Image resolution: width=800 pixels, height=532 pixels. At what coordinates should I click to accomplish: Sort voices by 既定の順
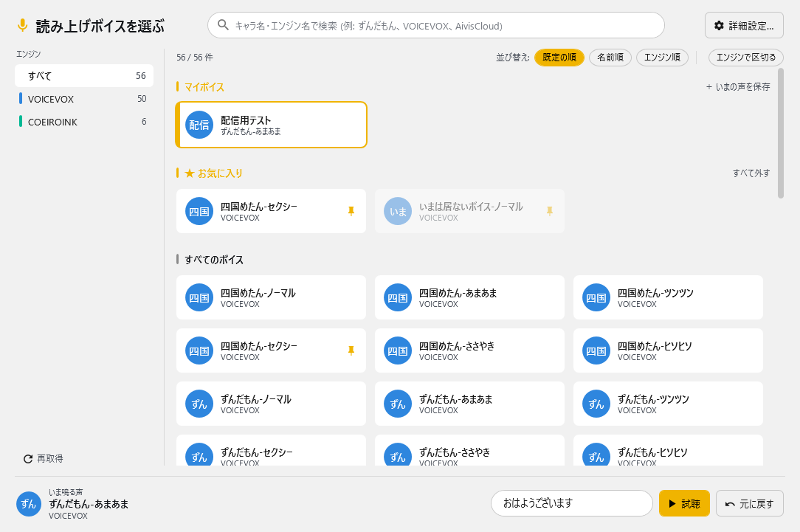pyautogui.click(x=559, y=57)
